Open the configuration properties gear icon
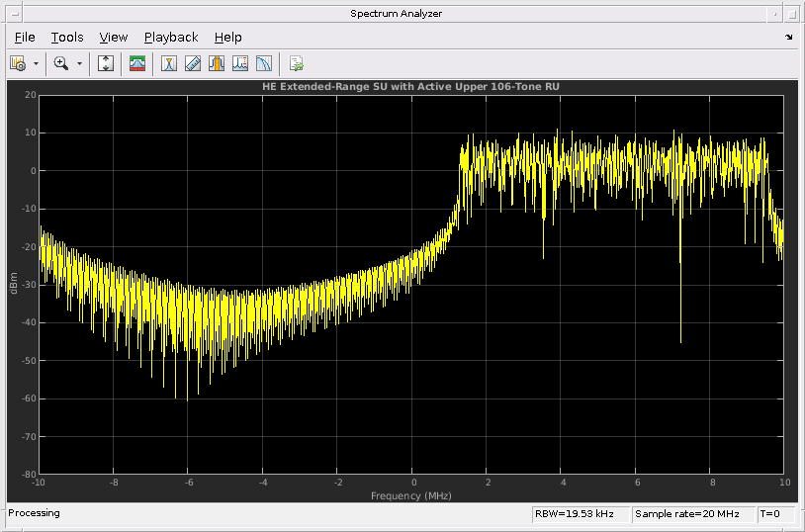This screenshot has width=805, height=532. click(18, 63)
